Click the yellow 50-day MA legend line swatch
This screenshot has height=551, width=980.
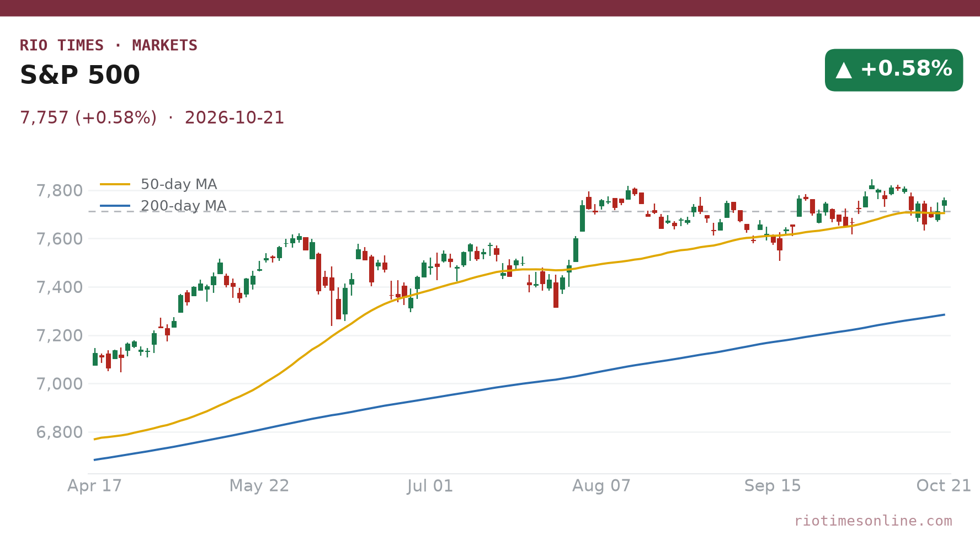[x=115, y=184]
